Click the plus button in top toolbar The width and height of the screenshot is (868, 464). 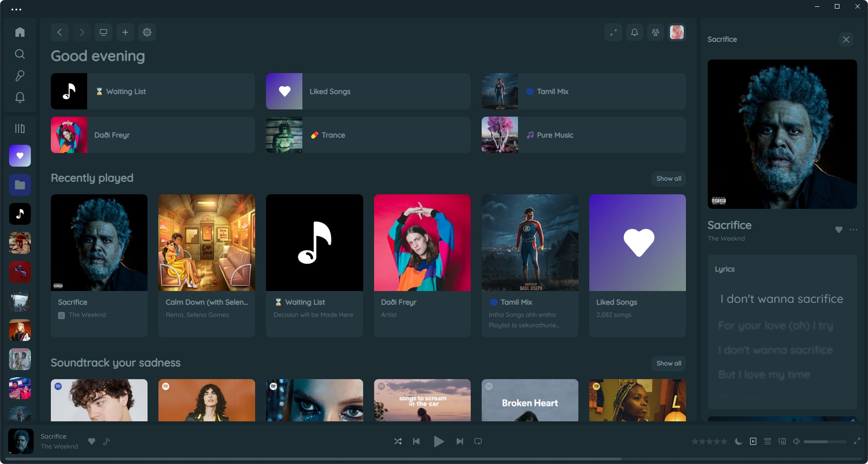pos(125,32)
